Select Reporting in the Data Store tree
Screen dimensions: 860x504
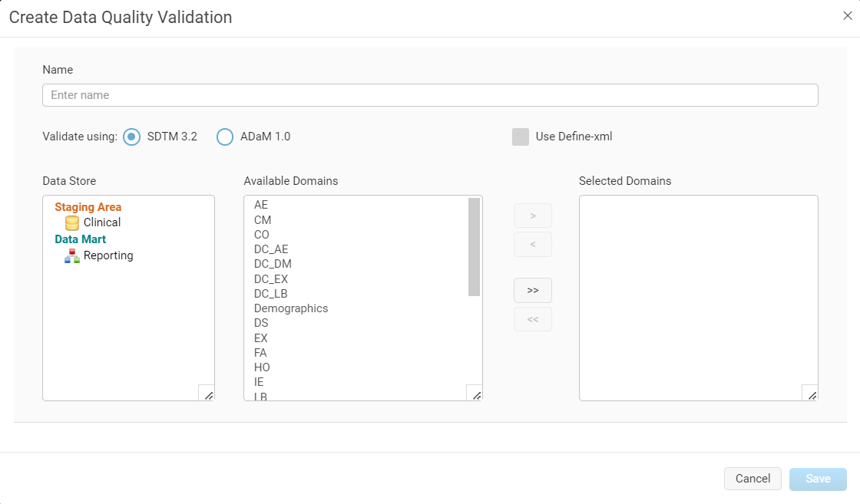(108, 255)
